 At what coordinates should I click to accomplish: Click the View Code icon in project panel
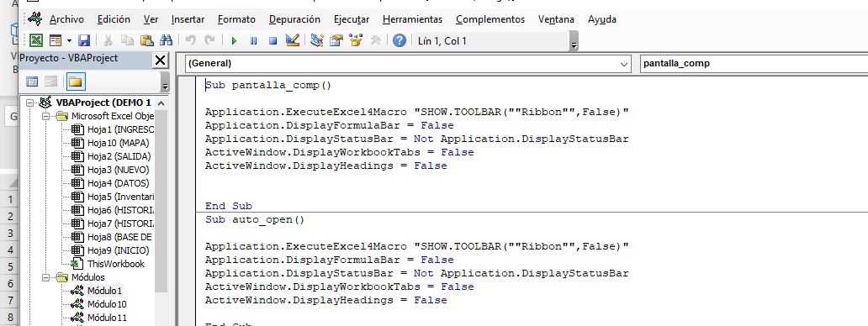pyautogui.click(x=32, y=81)
